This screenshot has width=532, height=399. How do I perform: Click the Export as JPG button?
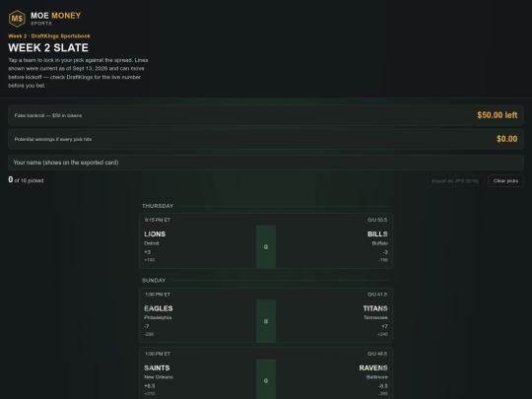455,181
